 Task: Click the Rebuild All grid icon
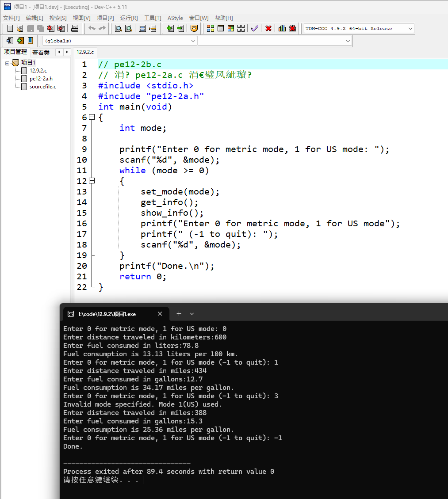pos(241,29)
